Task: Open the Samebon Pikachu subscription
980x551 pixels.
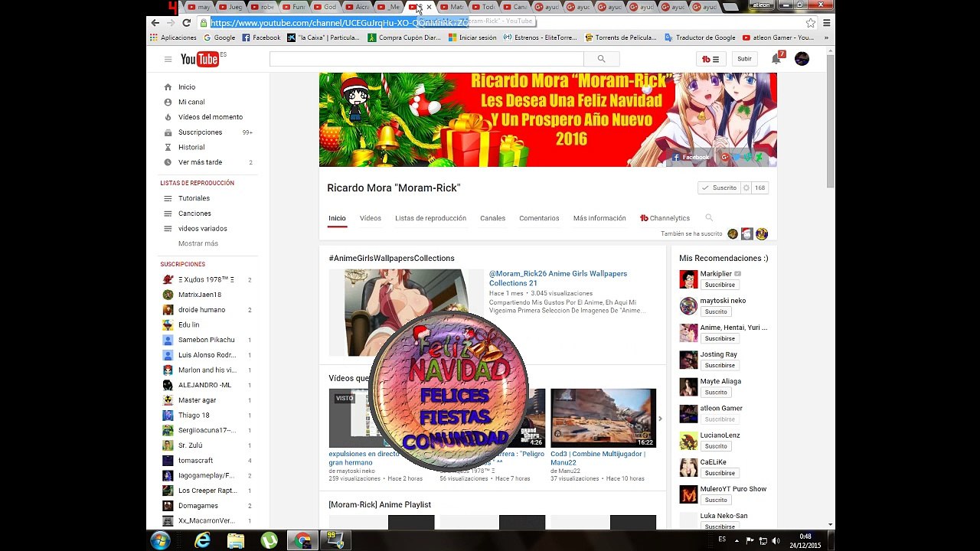Action: click(207, 340)
